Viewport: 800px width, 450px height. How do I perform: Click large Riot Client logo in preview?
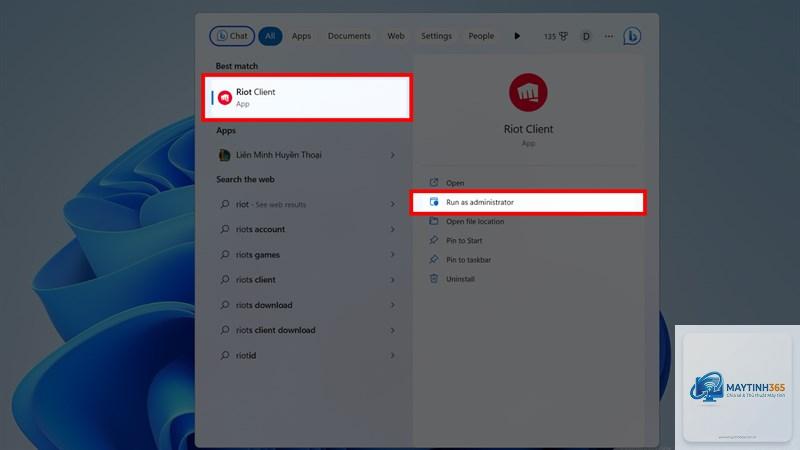(x=528, y=92)
